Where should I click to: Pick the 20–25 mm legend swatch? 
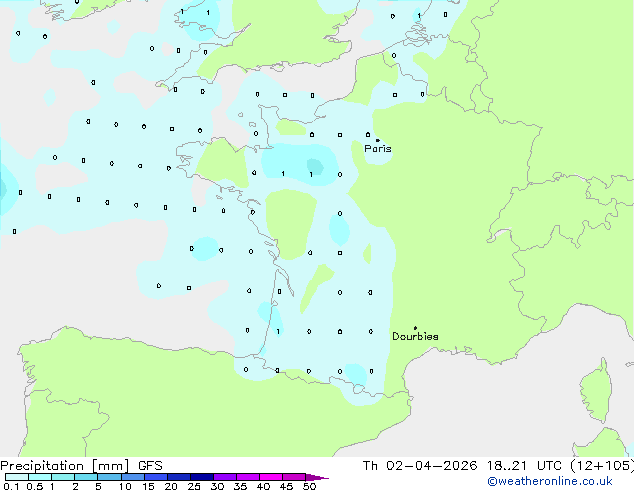click(x=178, y=477)
